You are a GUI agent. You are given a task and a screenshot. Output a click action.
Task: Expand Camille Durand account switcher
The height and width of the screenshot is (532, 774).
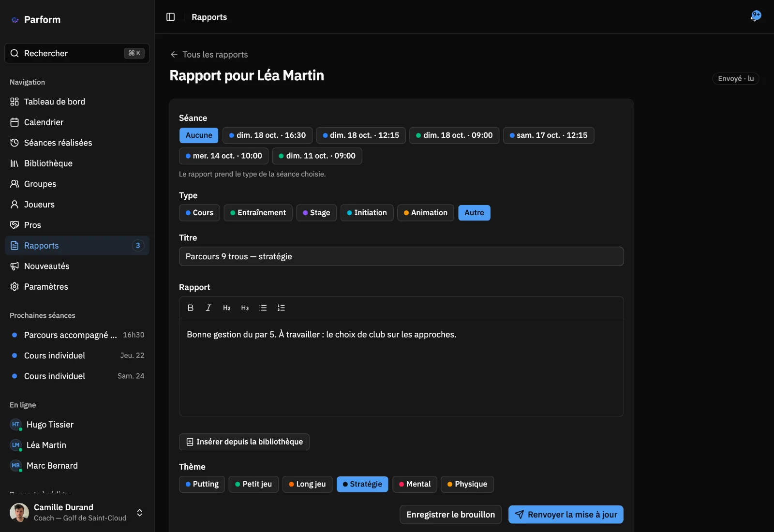(140, 513)
